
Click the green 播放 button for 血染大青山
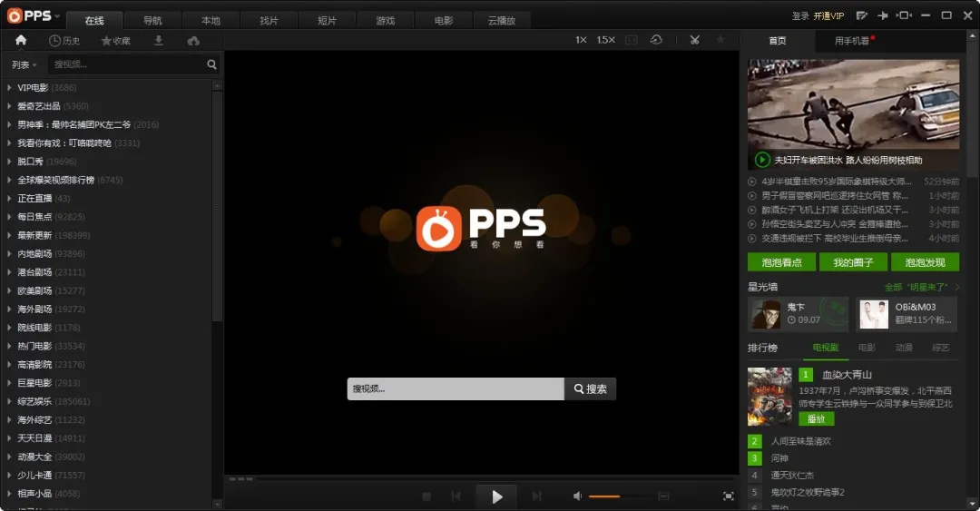pyautogui.click(x=817, y=419)
